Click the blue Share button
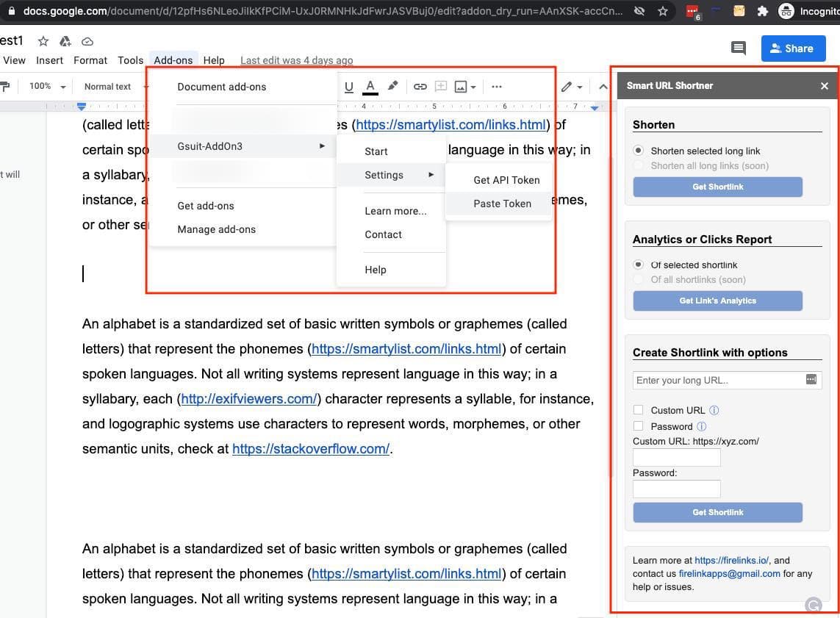The width and height of the screenshot is (840, 618). (x=793, y=48)
